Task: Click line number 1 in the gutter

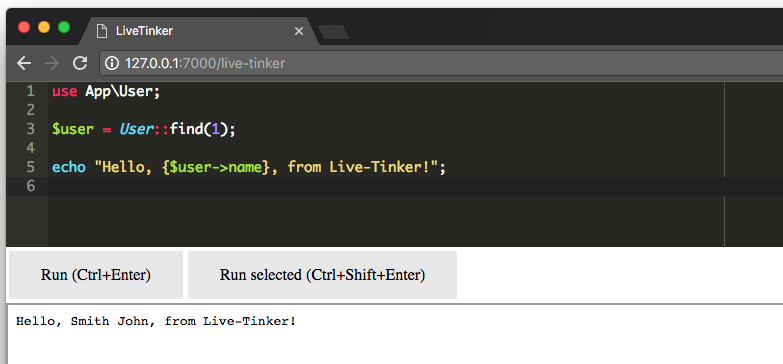Action: click(x=30, y=91)
